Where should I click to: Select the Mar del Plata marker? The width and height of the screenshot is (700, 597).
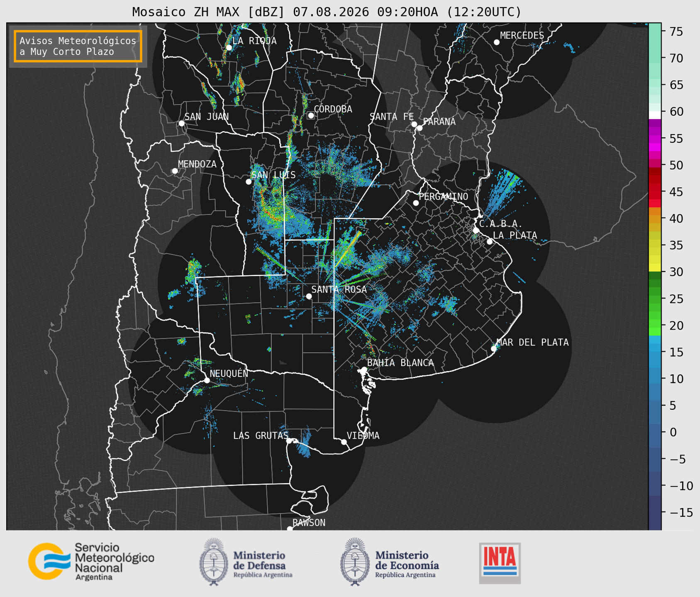point(494,349)
